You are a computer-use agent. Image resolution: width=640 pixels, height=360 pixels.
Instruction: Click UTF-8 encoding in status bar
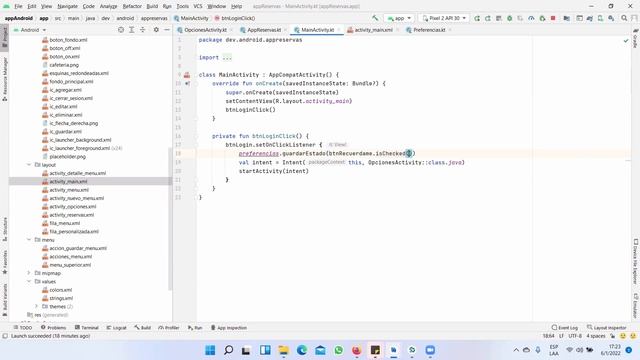[x=575, y=336]
